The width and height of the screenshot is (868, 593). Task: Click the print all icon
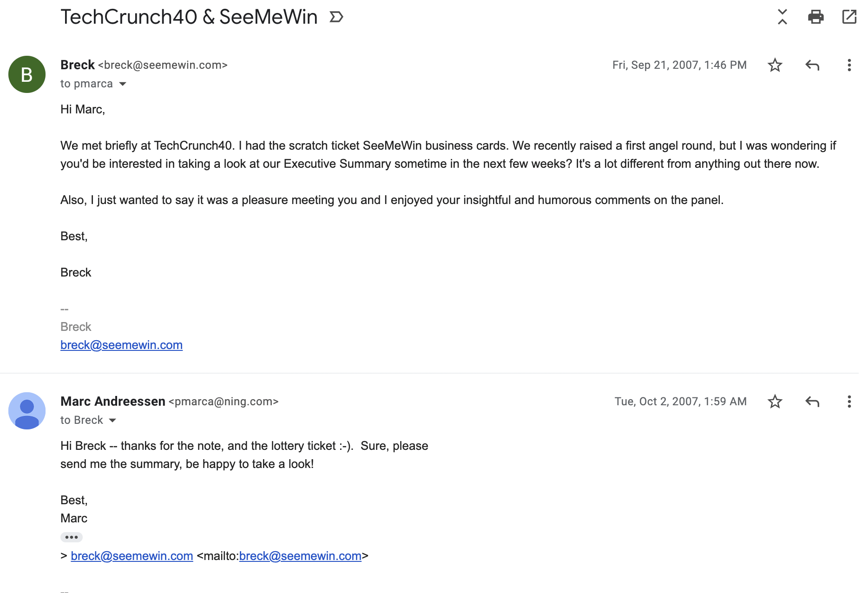[815, 17]
